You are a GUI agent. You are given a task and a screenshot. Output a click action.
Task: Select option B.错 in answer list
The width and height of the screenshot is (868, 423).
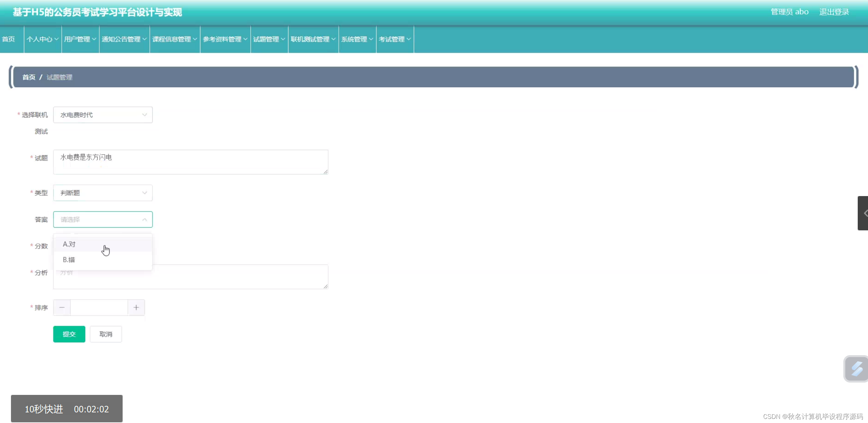[x=69, y=260]
